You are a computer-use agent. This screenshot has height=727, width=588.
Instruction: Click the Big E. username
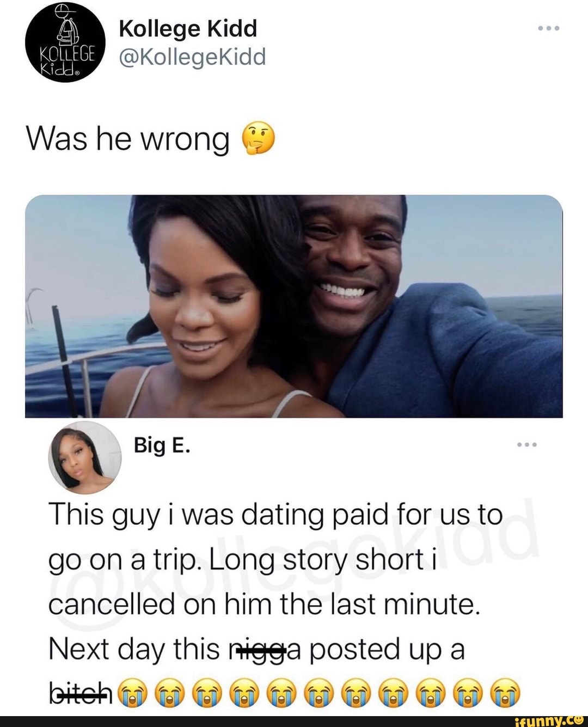point(162,445)
